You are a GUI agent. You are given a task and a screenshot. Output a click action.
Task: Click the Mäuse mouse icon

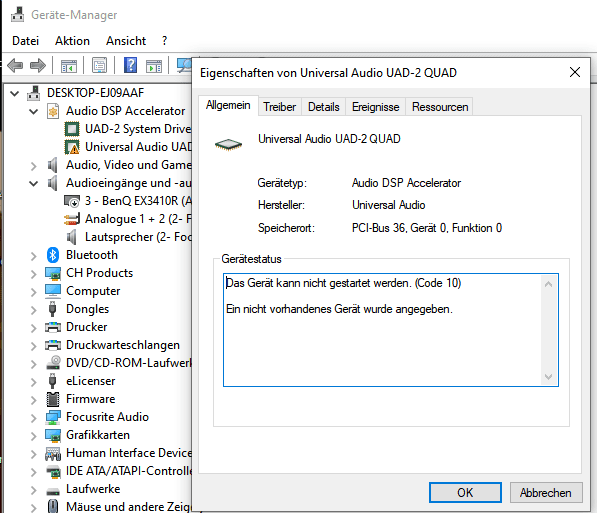click(53, 507)
